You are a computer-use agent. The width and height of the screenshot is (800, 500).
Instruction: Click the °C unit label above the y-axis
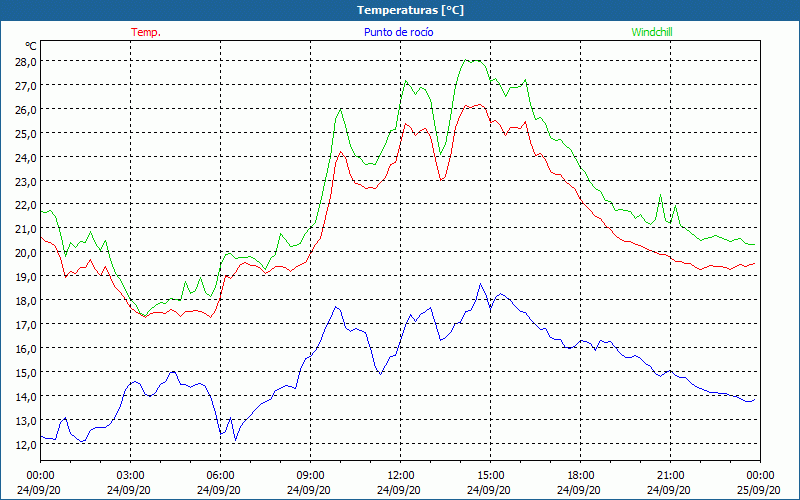click(31, 46)
